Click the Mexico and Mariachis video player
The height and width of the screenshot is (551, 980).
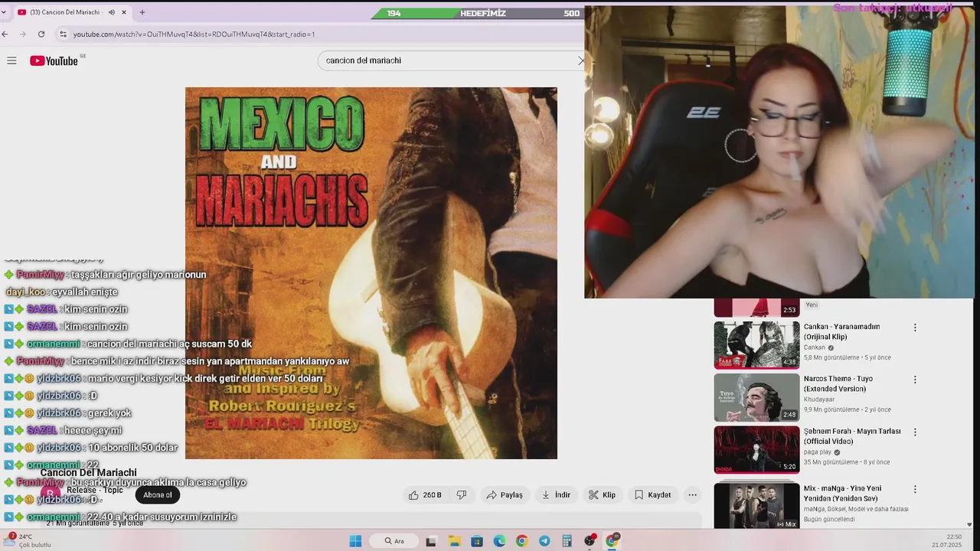(x=371, y=273)
